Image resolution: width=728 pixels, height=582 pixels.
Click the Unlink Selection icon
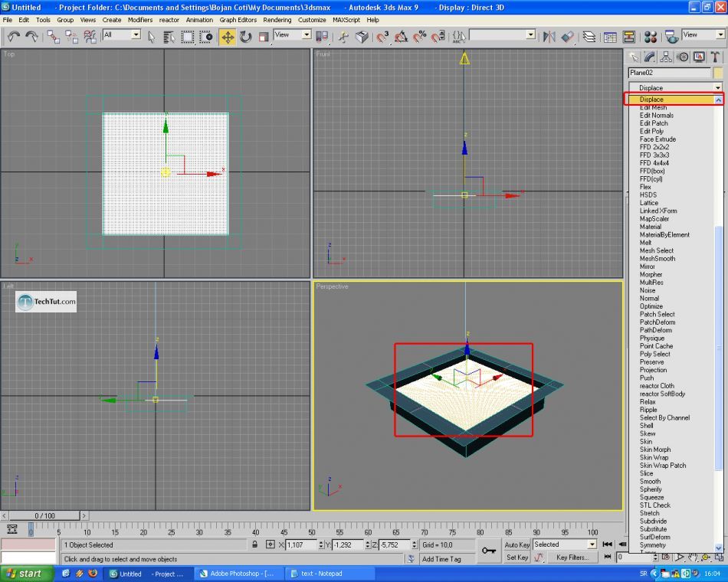point(71,37)
